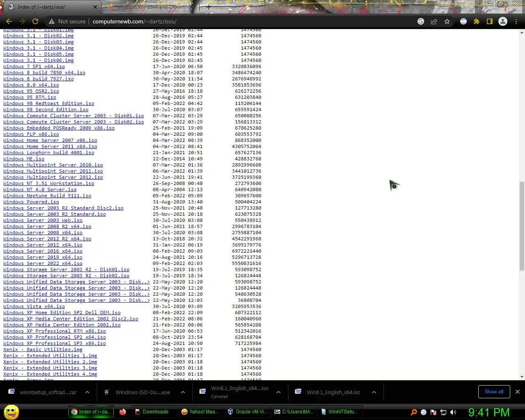Click Show all downloads button

click(494, 392)
